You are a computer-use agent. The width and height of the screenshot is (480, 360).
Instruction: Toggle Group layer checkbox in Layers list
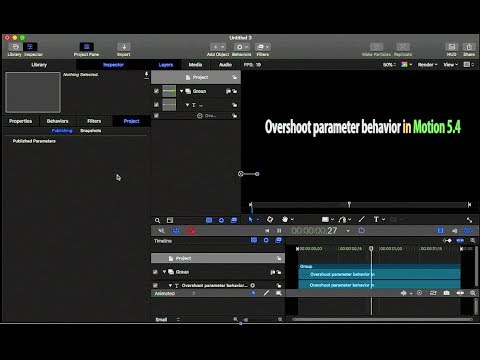pos(156,91)
